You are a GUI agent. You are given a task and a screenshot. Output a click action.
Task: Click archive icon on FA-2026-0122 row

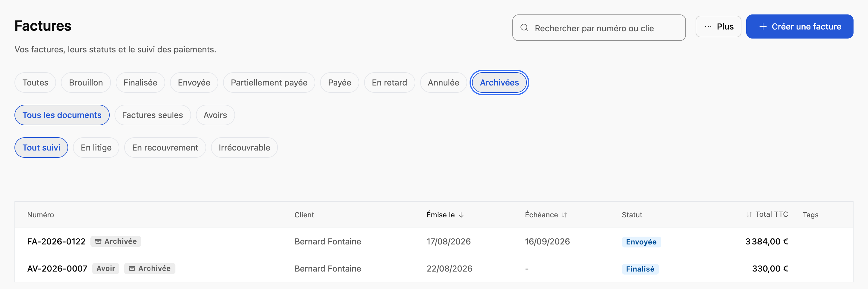coord(98,241)
